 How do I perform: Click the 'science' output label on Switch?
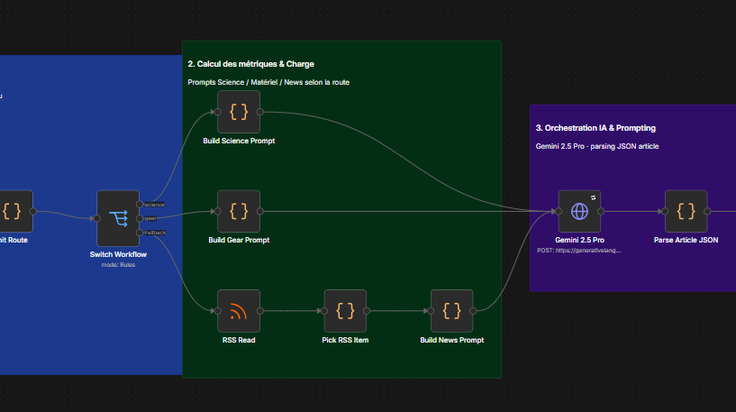(154, 205)
